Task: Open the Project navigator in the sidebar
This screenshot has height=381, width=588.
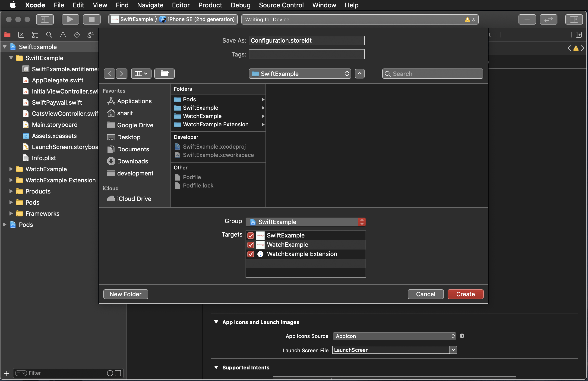Action: coord(7,34)
